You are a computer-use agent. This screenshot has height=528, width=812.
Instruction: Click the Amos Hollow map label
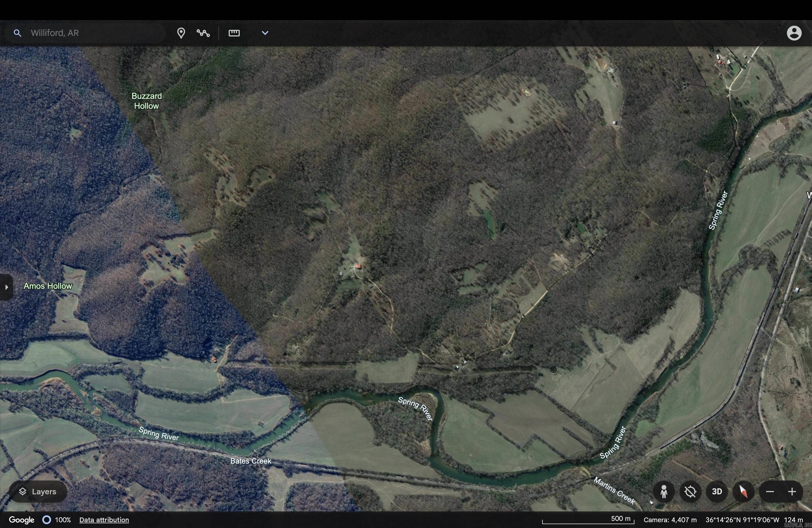point(48,286)
